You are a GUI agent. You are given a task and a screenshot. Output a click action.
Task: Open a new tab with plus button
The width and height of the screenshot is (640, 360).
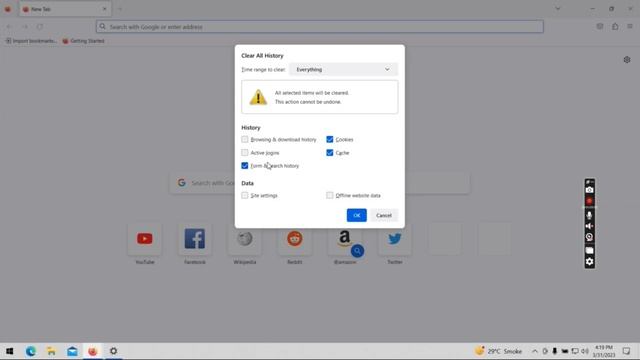coord(120,9)
